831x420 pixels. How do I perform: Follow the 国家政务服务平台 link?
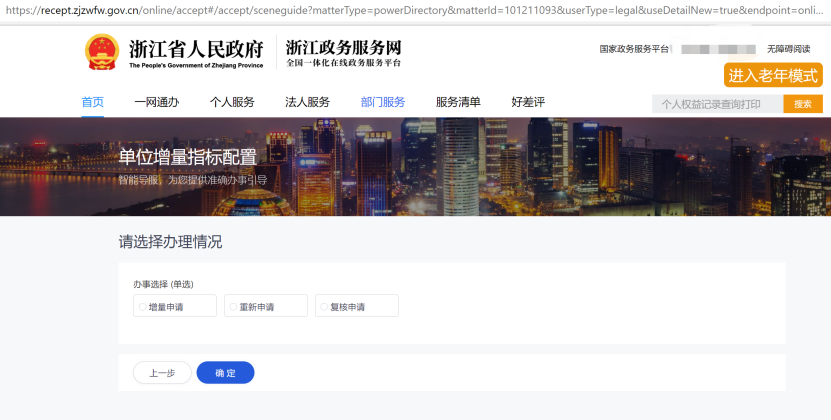coord(633,49)
